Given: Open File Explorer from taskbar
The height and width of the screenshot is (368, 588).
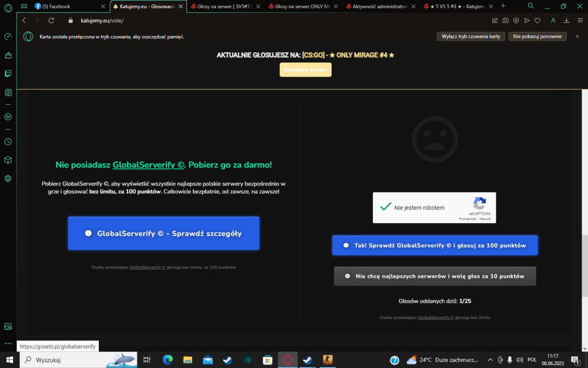Looking at the screenshot, I should point(188,360).
